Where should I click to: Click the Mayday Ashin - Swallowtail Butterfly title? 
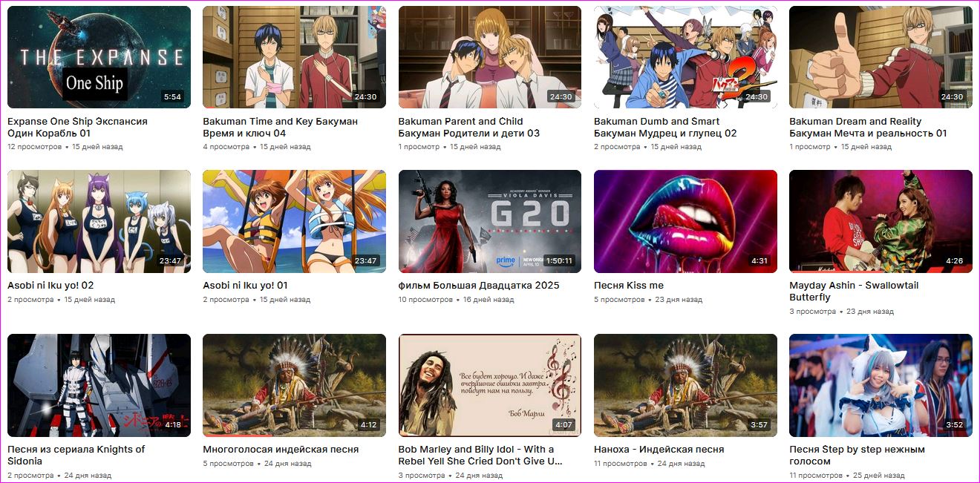click(x=854, y=292)
